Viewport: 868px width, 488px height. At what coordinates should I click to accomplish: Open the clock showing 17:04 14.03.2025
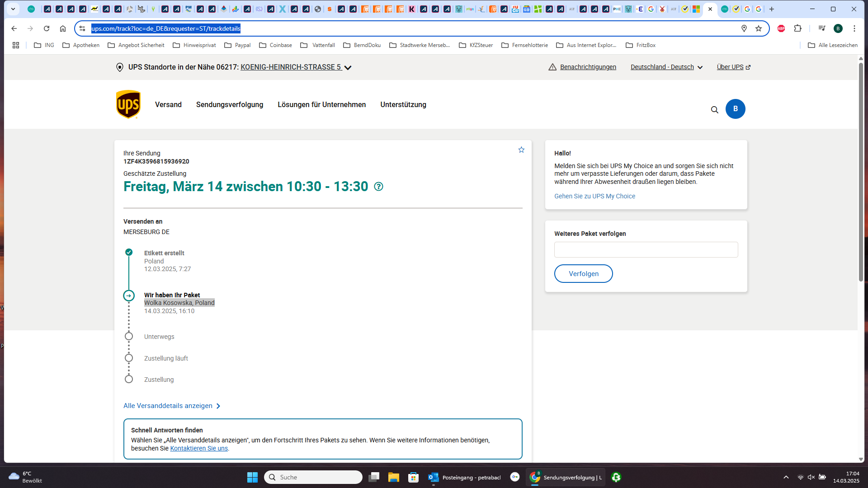coord(846,477)
